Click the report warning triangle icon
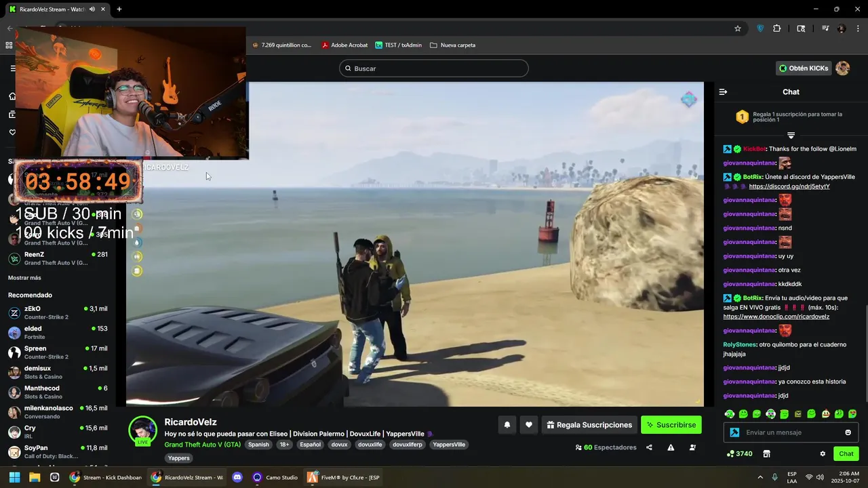This screenshot has height=488, width=868. click(671, 447)
